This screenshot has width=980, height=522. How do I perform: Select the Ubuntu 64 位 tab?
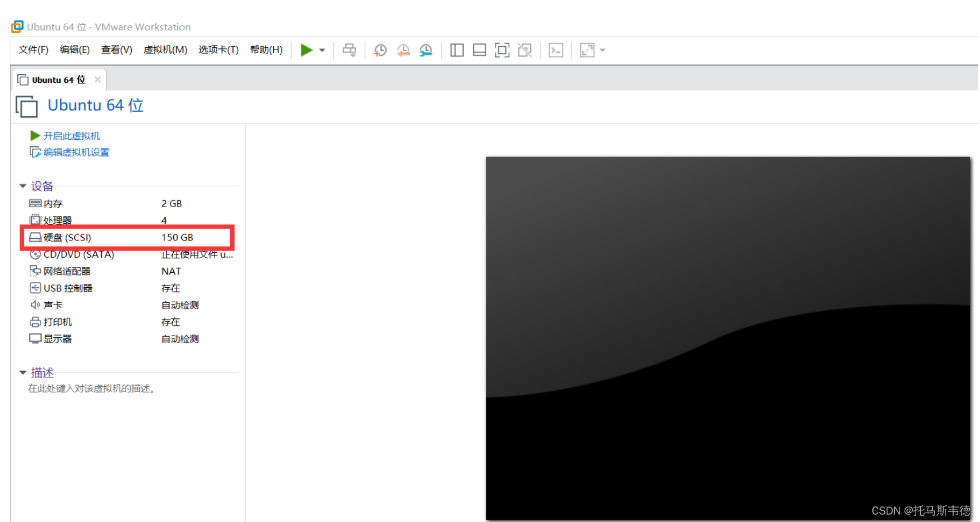(59, 79)
